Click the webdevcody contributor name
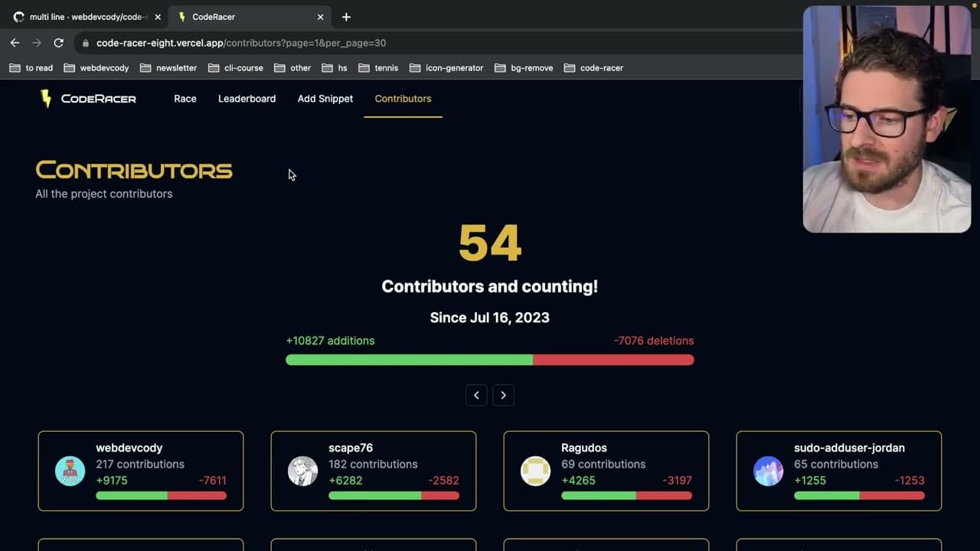 tap(129, 448)
